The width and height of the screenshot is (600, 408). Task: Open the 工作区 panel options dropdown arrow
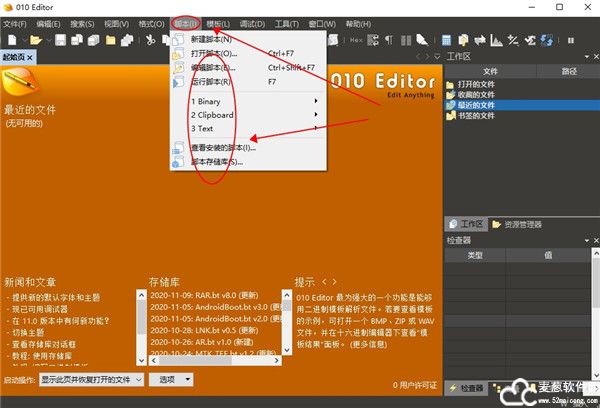pos(587,57)
